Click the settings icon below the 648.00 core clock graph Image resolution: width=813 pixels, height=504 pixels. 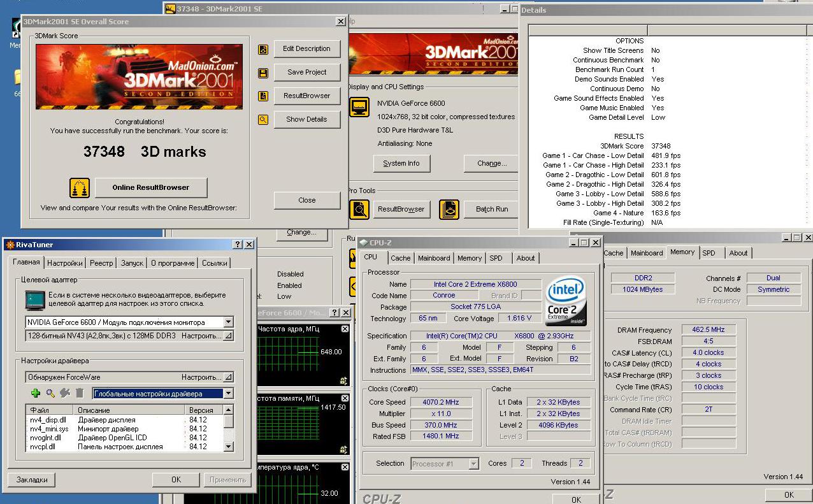pyautogui.click(x=344, y=381)
